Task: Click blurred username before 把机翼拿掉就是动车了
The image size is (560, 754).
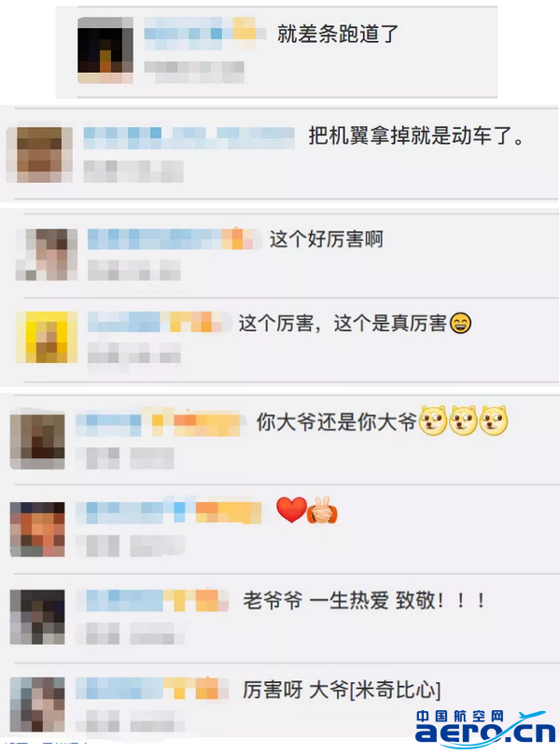Action: coord(189,137)
